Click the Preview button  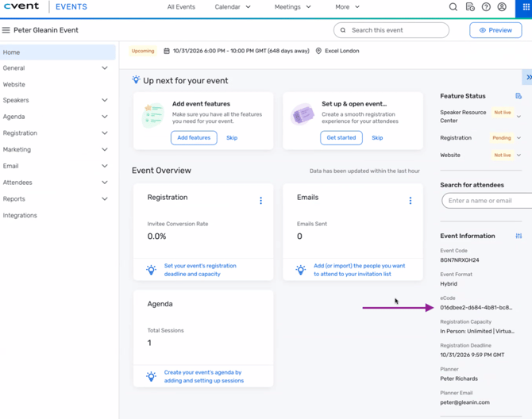pos(495,30)
